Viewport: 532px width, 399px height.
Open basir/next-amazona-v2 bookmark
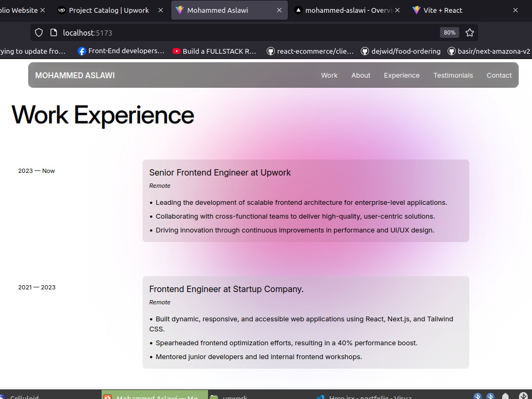488,51
